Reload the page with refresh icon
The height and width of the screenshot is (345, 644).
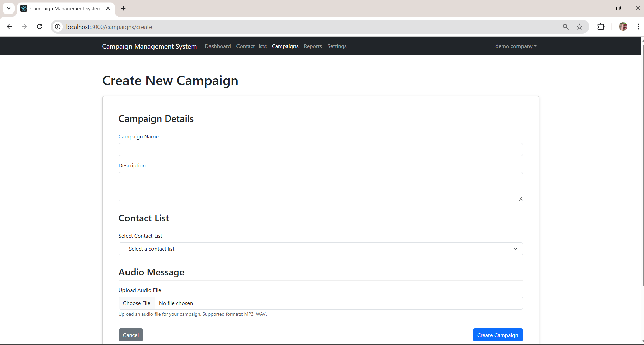[x=39, y=27]
